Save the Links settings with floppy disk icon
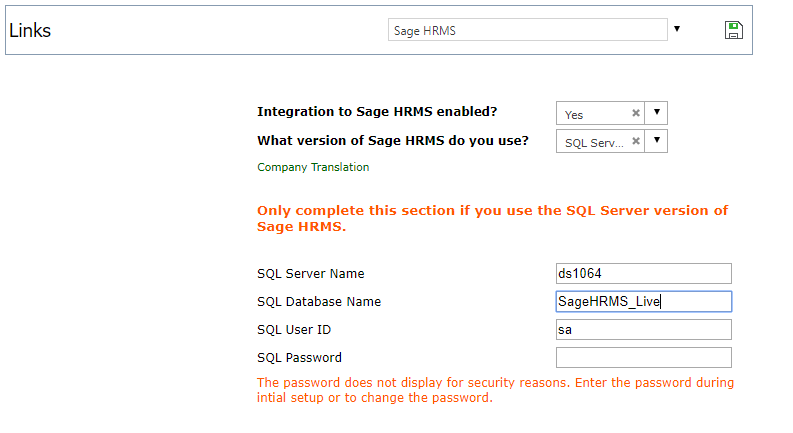Screen dimensions: 793x433 733,30
